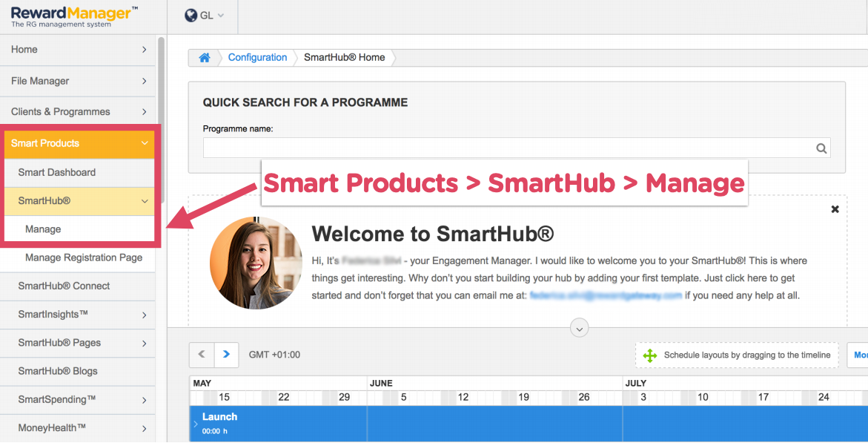Click timeline date 24 in July
The image size is (868, 443).
(x=824, y=398)
